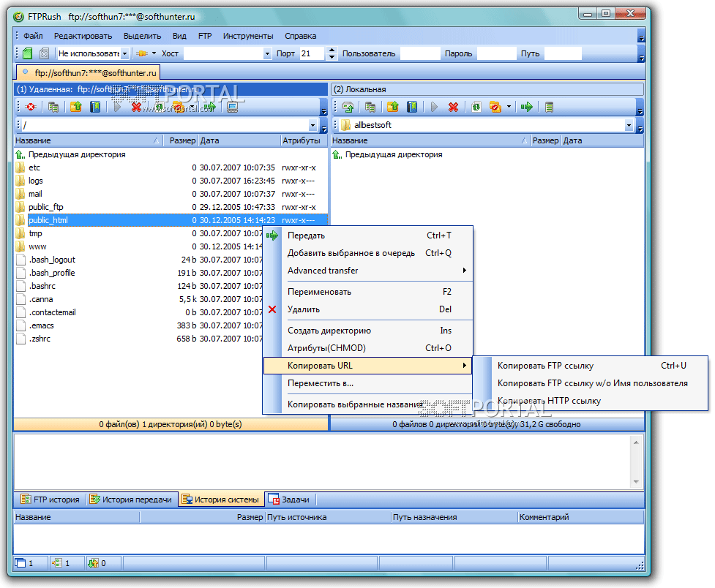Click the transfers count icon in status bar

93,563
